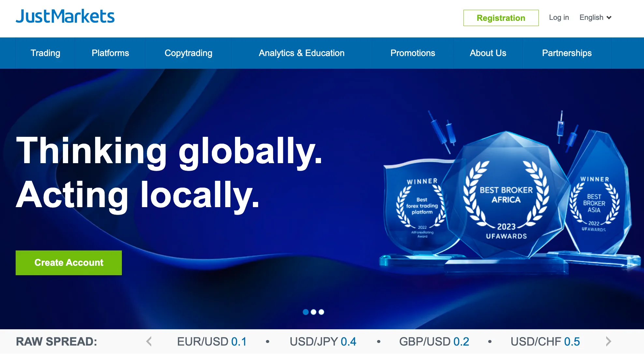Open the Analytics & Education menu

click(x=301, y=53)
